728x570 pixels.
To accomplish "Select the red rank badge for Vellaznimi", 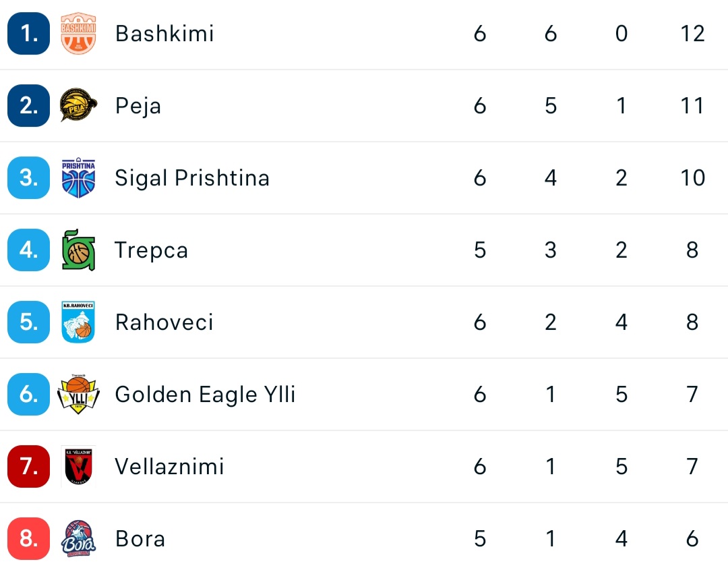I will tap(28, 466).
